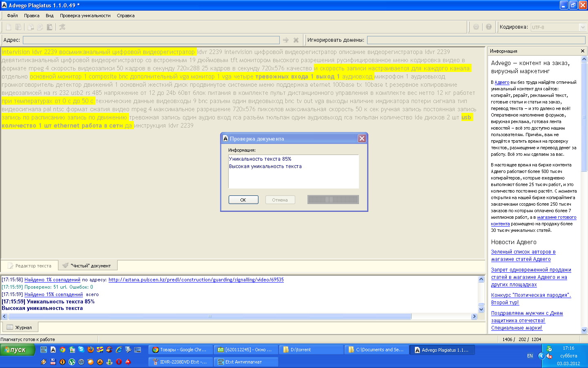
Task: Open the Кодировка UTF-8 dropdown
Action: (x=582, y=27)
